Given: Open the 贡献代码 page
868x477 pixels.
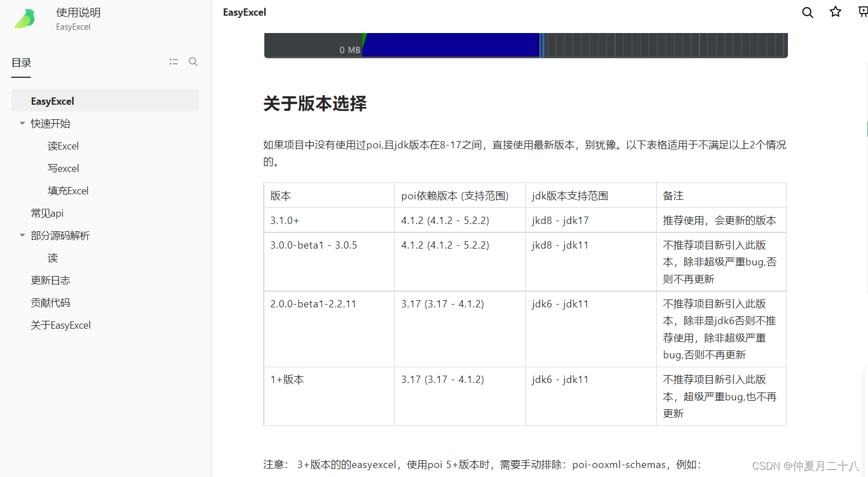Looking at the screenshot, I should (50, 303).
